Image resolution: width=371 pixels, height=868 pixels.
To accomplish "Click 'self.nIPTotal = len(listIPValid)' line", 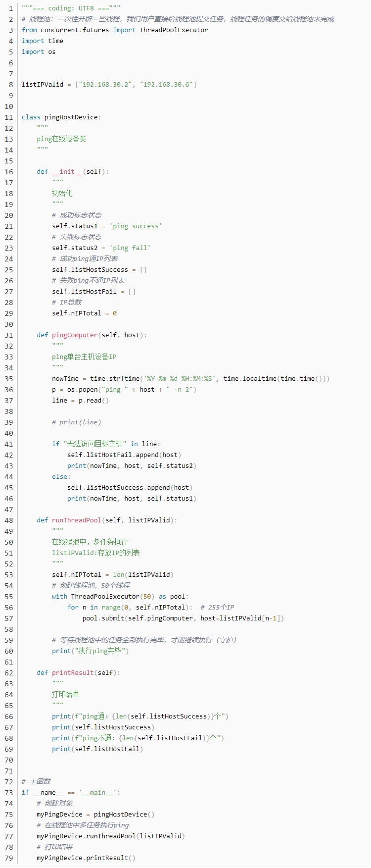I will [x=113, y=575].
